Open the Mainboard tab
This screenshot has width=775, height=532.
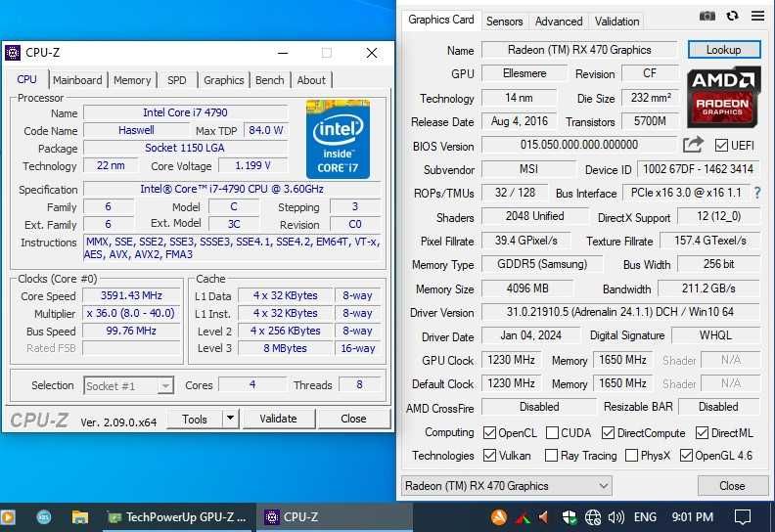[77, 80]
